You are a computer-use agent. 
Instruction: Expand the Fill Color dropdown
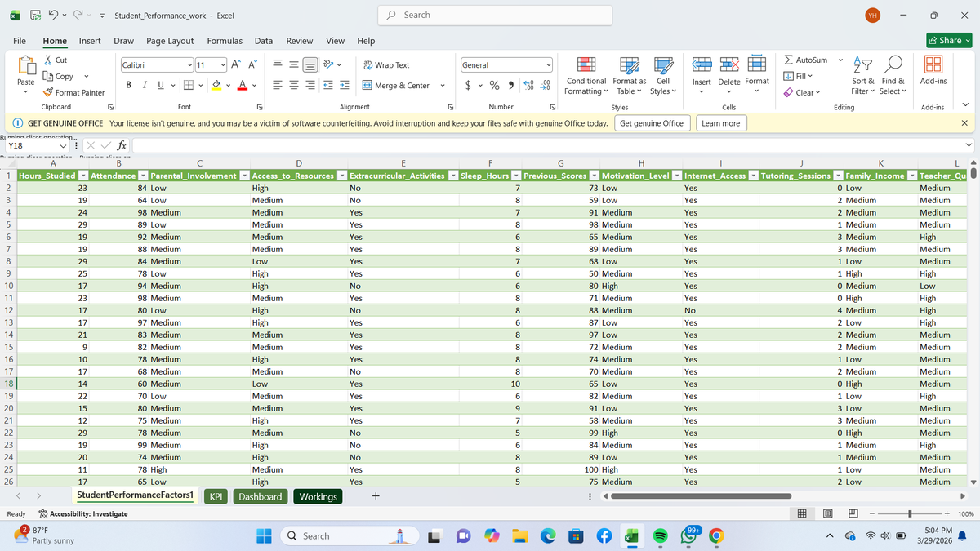click(x=229, y=84)
